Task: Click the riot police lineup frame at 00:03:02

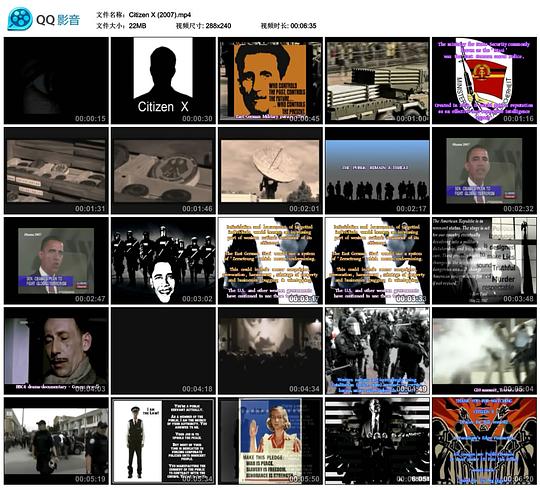Action: pyautogui.click(x=163, y=261)
